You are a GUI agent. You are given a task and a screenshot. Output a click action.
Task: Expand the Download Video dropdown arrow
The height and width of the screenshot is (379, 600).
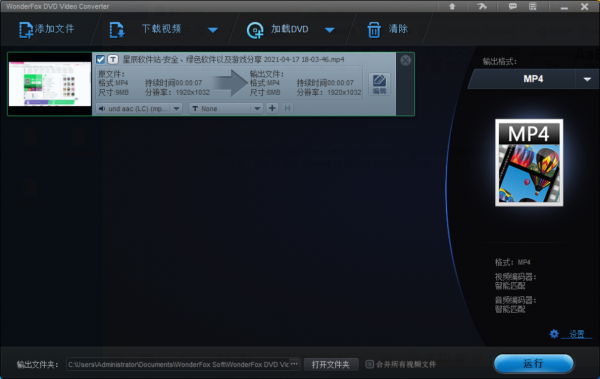tap(213, 30)
